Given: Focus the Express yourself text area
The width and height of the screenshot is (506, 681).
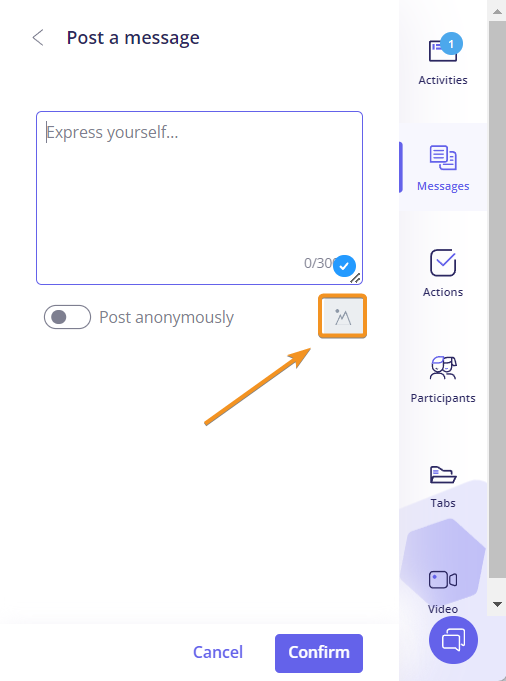Looking at the screenshot, I should pyautogui.click(x=199, y=198).
